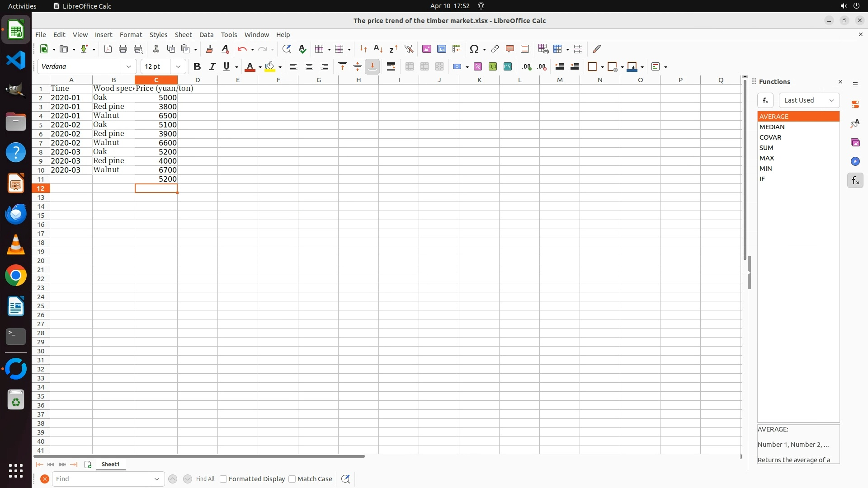
Task: Open the sidebar Gallery deck
Action: pyautogui.click(x=855, y=142)
